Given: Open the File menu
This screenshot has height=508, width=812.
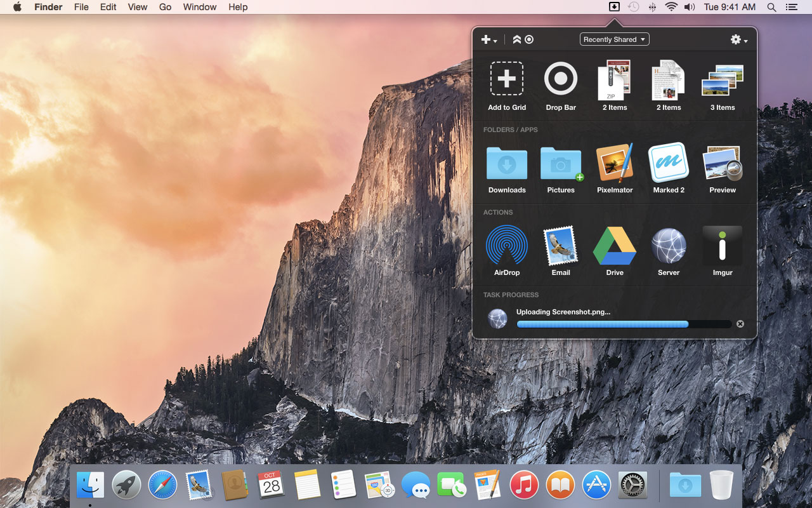Looking at the screenshot, I should pyautogui.click(x=81, y=7).
